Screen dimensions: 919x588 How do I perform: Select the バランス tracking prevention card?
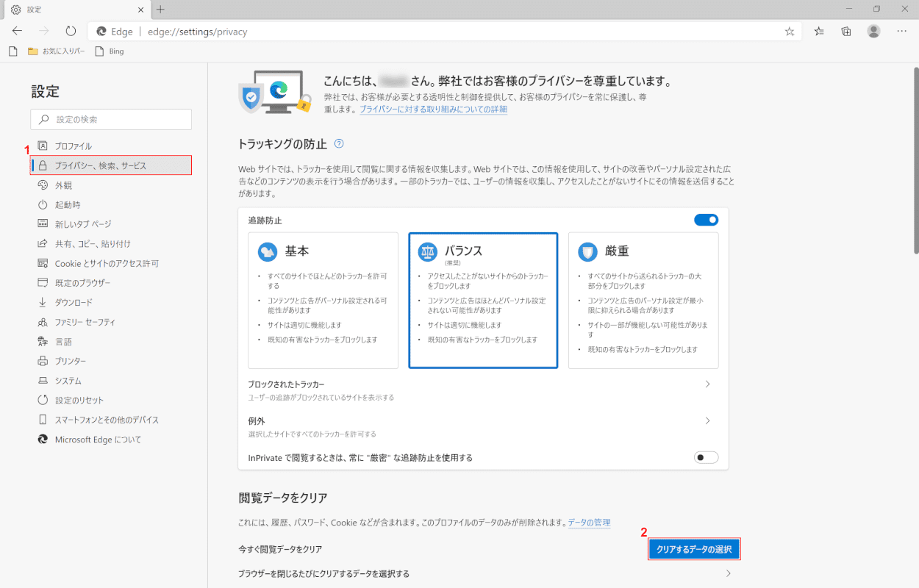coord(483,300)
